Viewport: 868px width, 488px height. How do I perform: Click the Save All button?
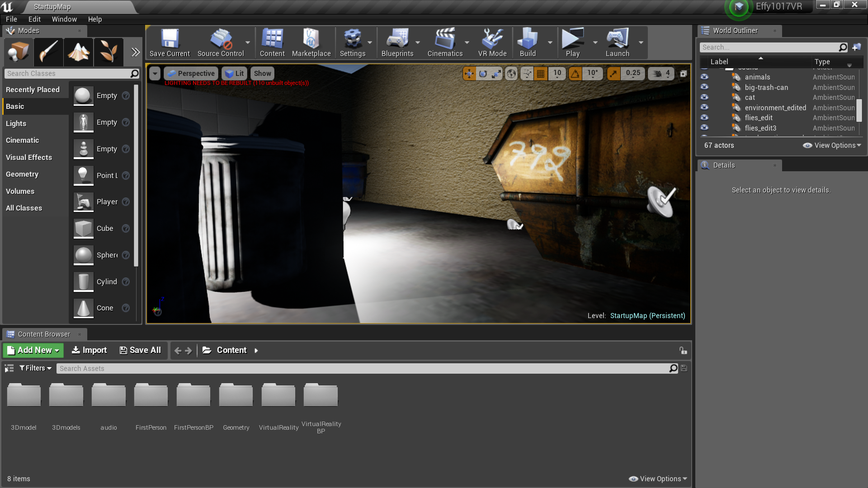point(140,350)
